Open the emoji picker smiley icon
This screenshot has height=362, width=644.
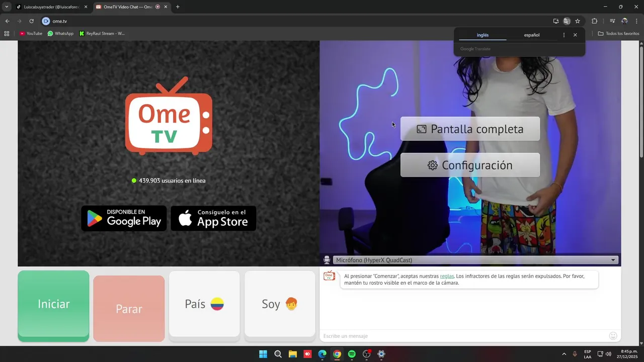point(613,336)
